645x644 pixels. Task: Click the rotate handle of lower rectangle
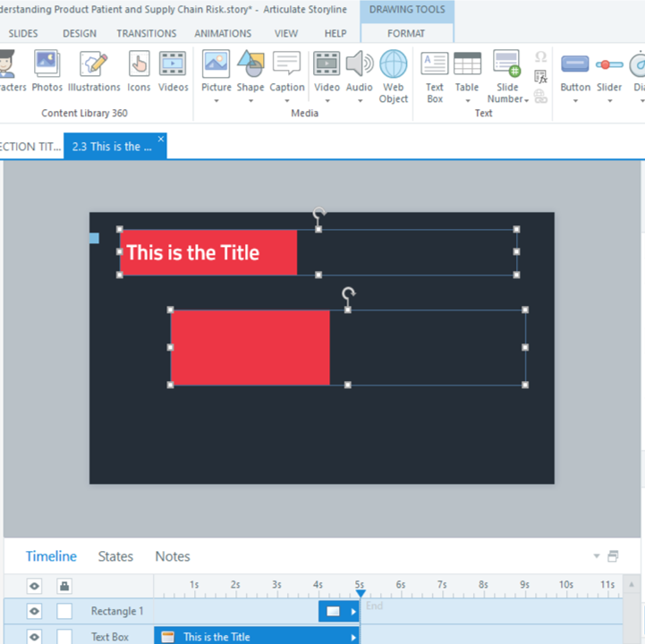(x=348, y=292)
